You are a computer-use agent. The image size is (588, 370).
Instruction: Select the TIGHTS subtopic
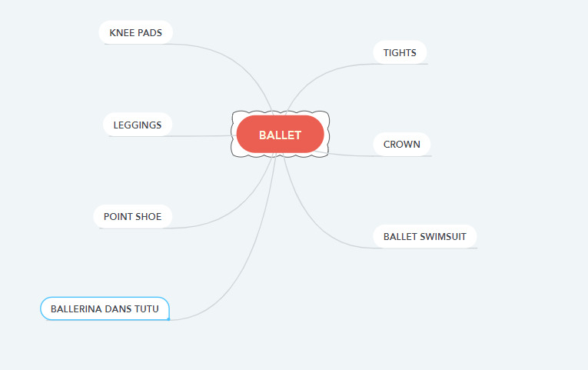coord(400,52)
